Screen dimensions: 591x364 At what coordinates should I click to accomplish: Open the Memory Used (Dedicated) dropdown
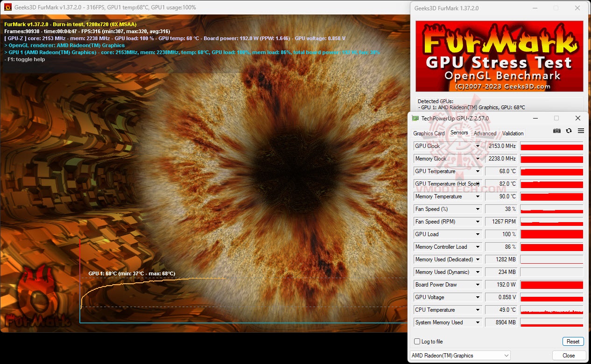tap(478, 259)
